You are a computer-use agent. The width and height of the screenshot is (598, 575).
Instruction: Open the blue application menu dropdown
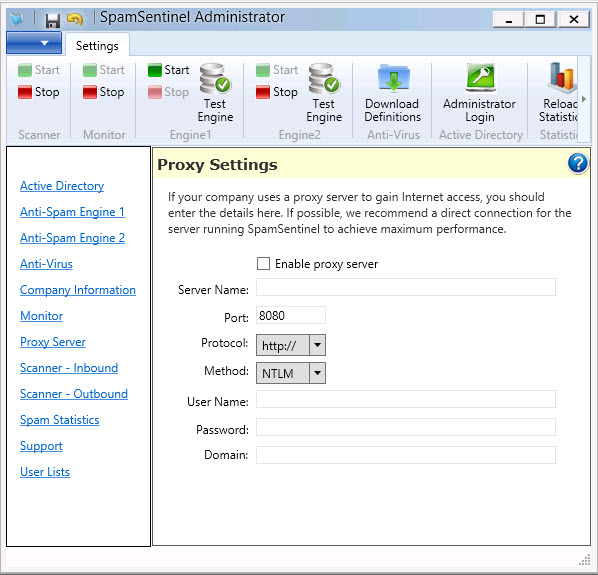[x=34, y=43]
